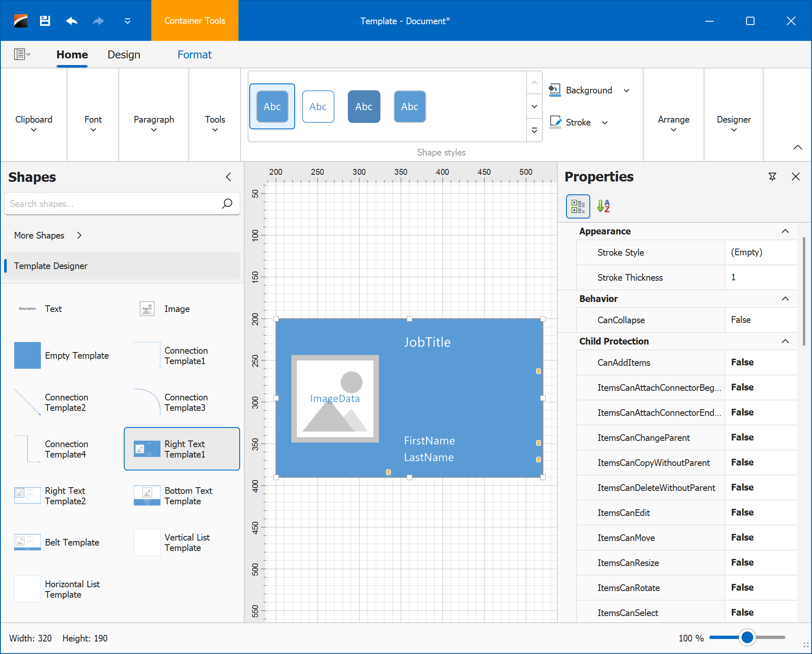The height and width of the screenshot is (654, 812).
Task: Click the Undo arrow icon
Action: point(72,21)
